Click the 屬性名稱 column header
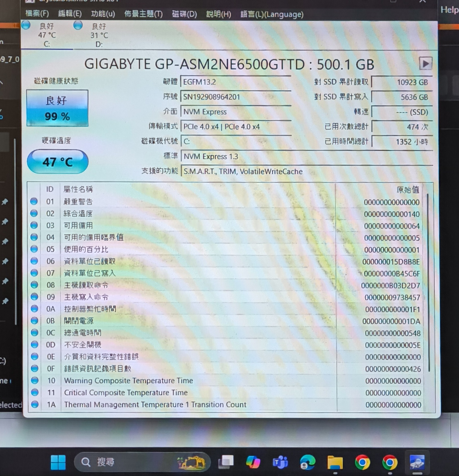459x476 pixels. click(x=78, y=189)
